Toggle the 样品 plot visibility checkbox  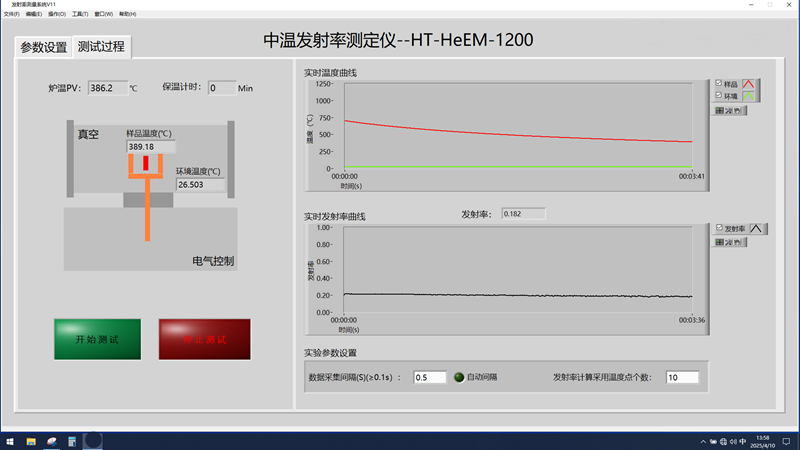tap(718, 84)
